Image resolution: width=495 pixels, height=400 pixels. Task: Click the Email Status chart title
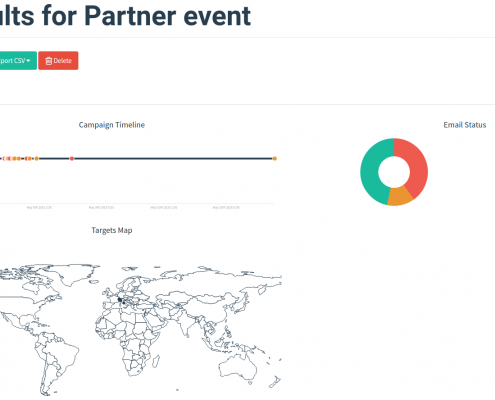(465, 125)
